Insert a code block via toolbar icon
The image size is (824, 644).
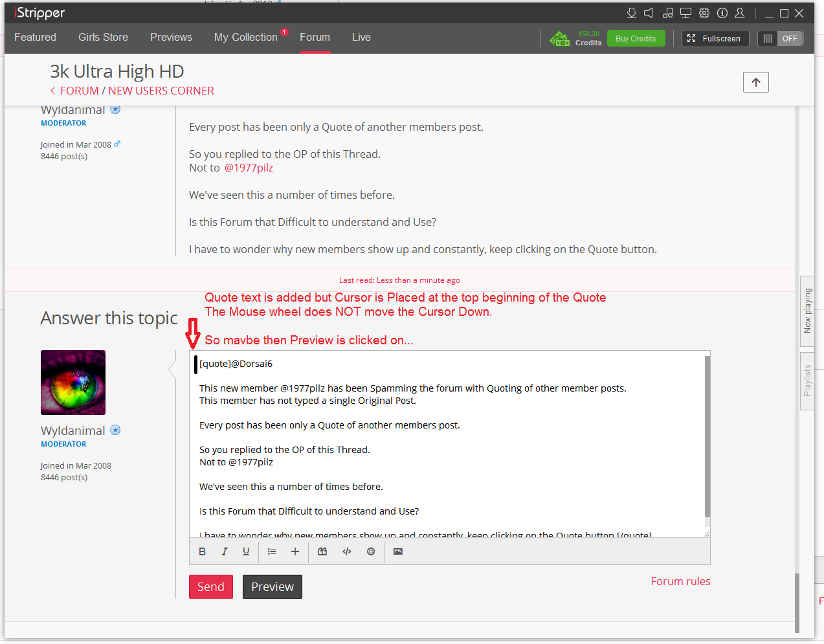pos(347,551)
